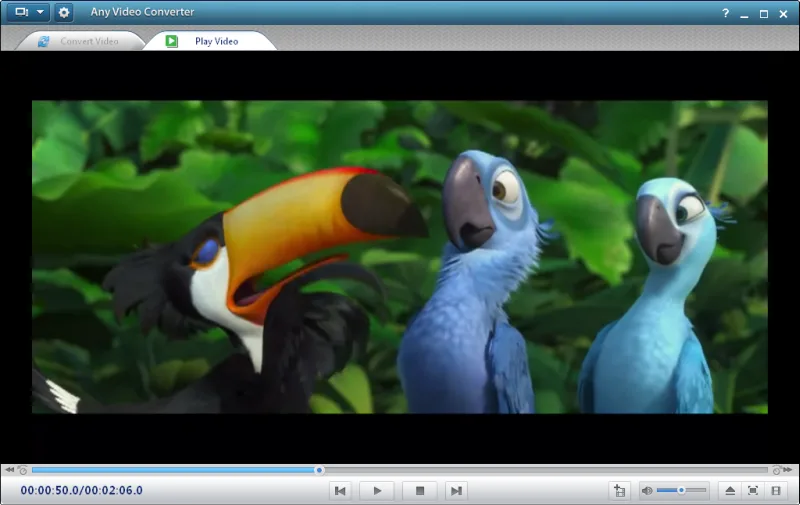Skip to the next track
Viewport: 800px width, 505px height.
[x=456, y=491]
